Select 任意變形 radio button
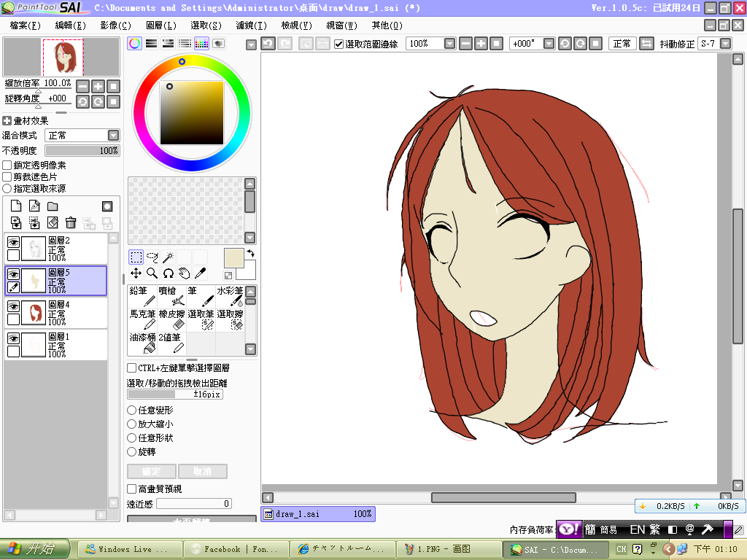 click(x=132, y=410)
